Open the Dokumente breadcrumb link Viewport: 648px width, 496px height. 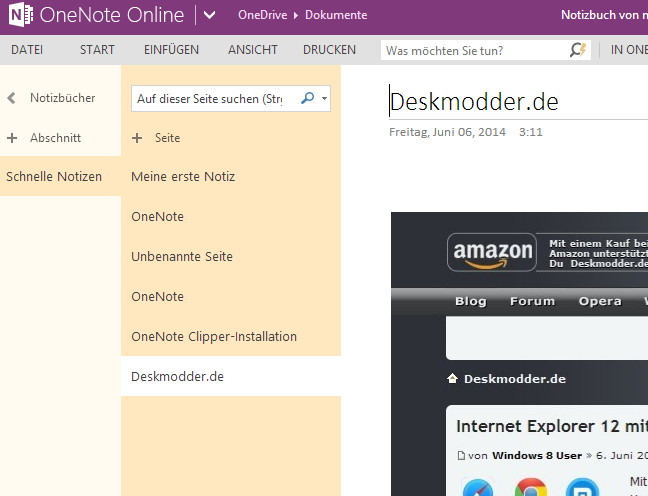coord(336,15)
